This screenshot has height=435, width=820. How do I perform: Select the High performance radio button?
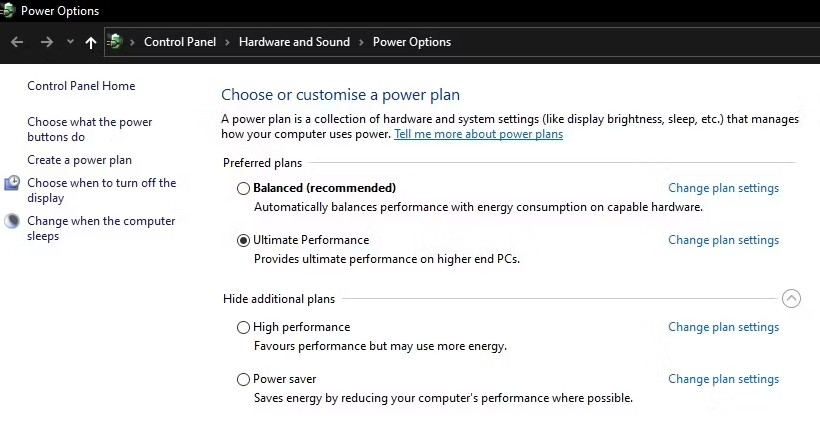(x=243, y=327)
